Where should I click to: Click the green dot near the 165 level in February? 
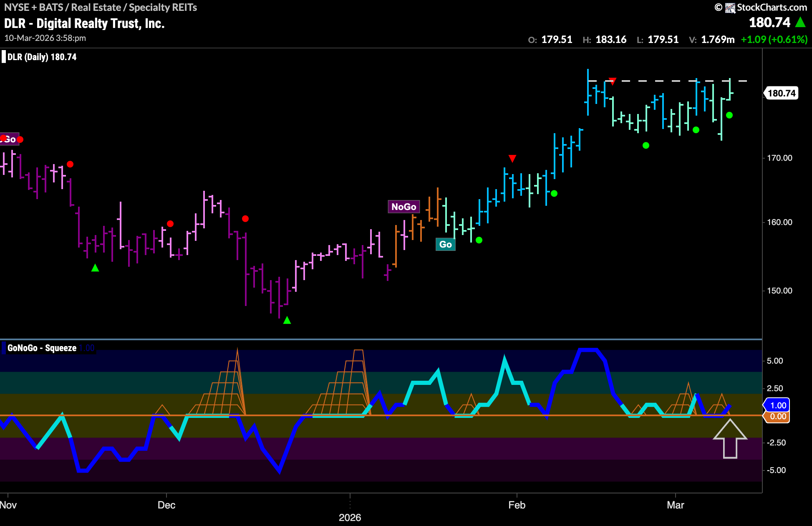tap(554, 193)
